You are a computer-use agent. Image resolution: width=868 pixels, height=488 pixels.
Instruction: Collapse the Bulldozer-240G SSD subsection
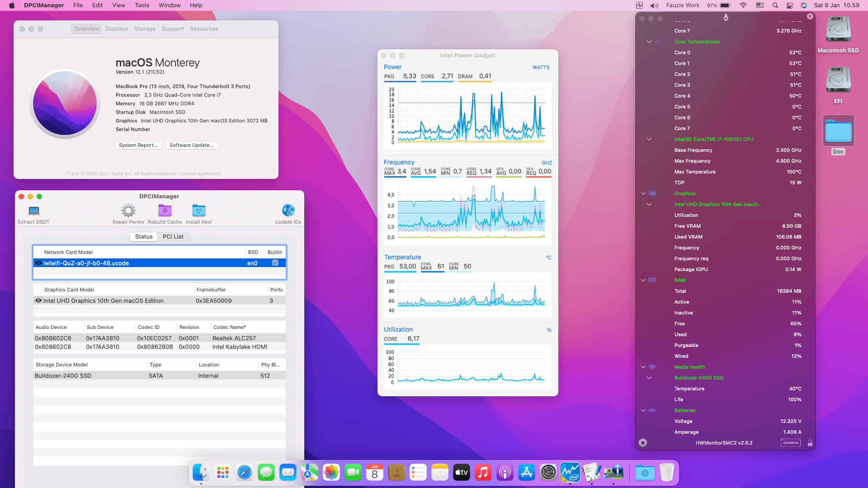649,378
